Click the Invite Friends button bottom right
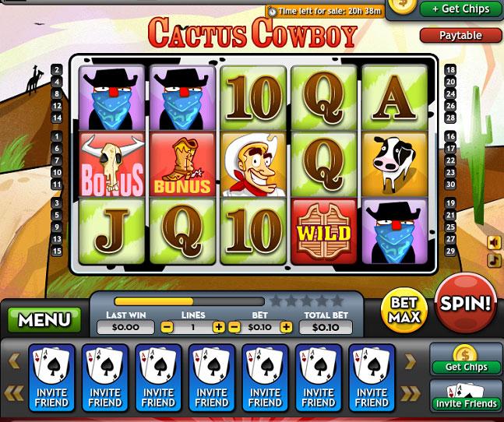This screenshot has width=504, height=422. tap(466, 396)
